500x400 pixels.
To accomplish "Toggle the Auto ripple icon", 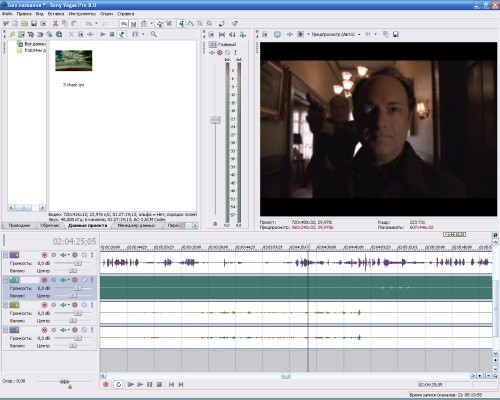I will (144, 23).
